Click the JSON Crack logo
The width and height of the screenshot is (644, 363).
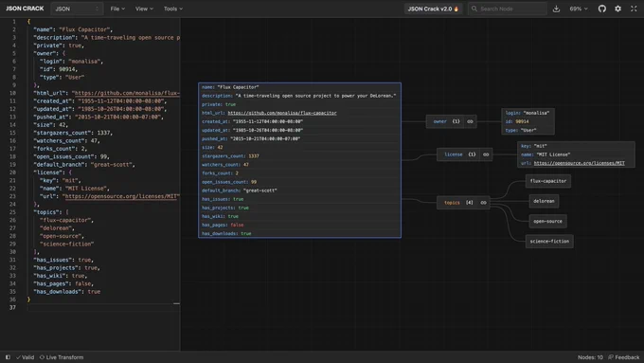pyautogui.click(x=25, y=9)
